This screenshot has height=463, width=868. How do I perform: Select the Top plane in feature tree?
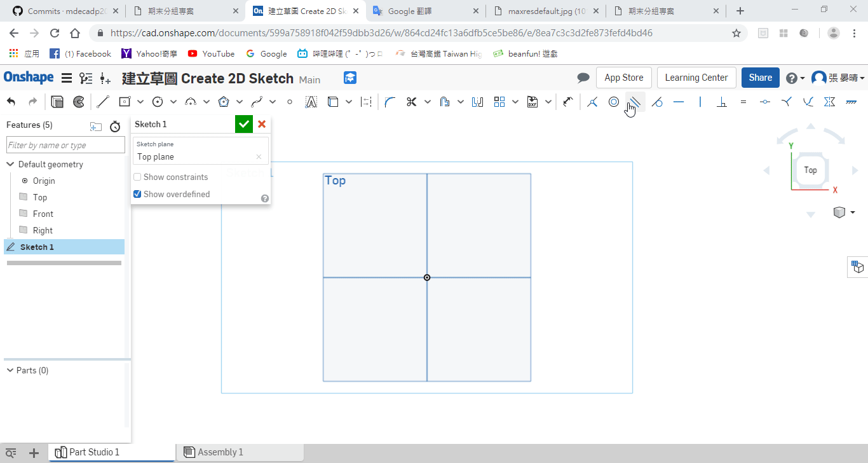pos(40,197)
